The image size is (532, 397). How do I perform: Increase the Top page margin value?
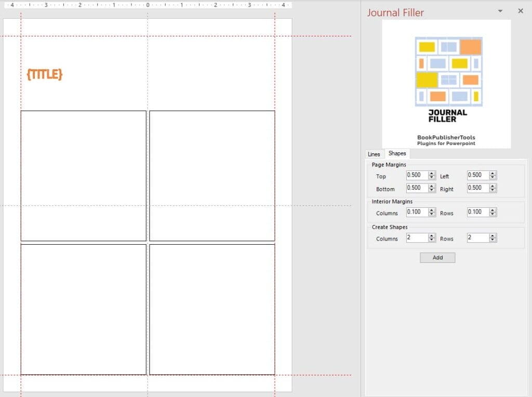(432, 174)
